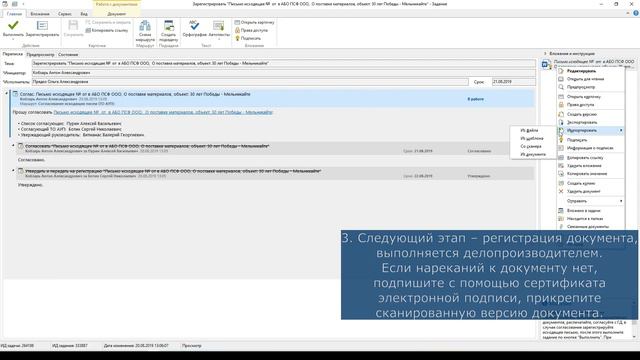Open the Предпросмотр tab below the ribbon

40,54
